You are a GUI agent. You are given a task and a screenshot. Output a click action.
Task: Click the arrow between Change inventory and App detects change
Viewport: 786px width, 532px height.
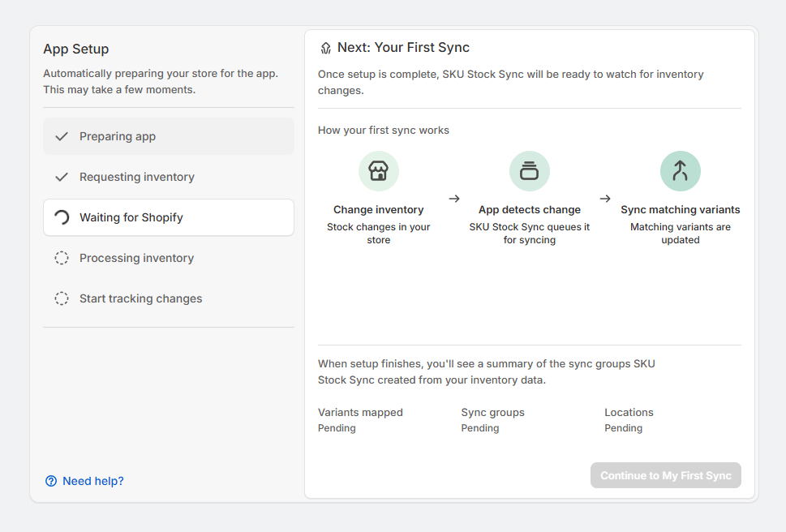click(454, 199)
